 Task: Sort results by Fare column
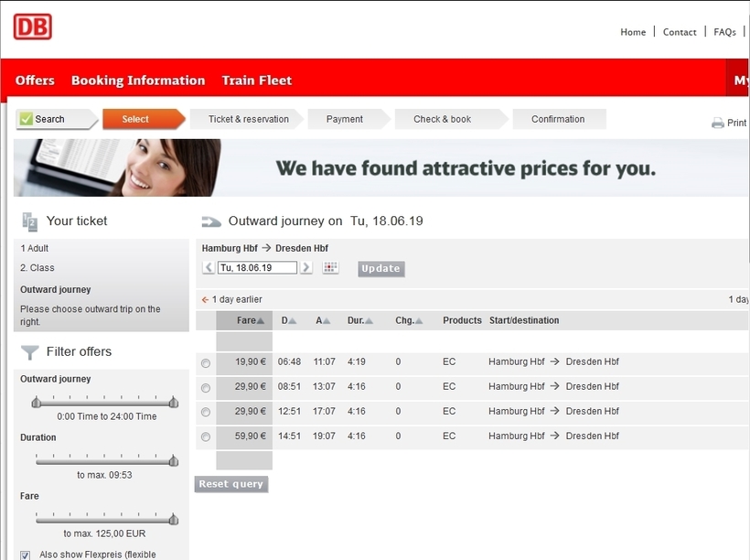pyautogui.click(x=251, y=320)
